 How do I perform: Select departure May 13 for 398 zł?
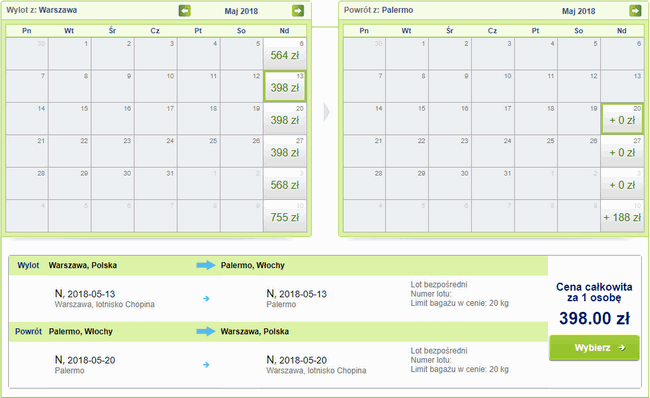(x=285, y=86)
